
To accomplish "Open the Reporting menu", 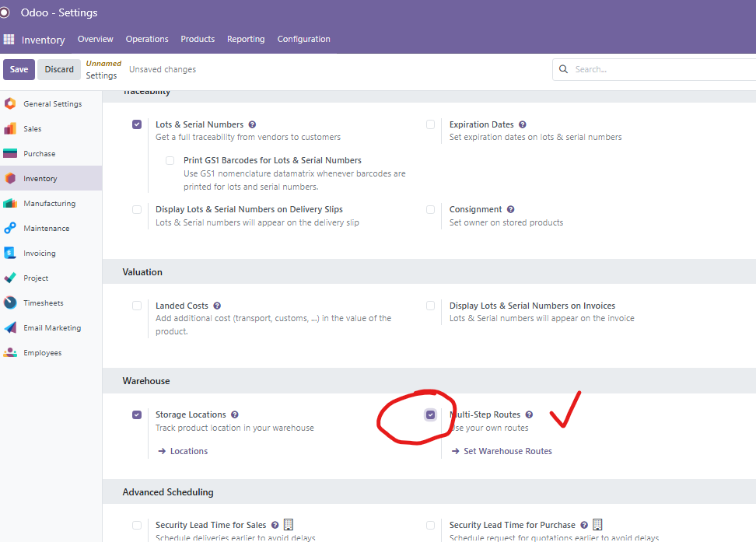I will 246,39.
